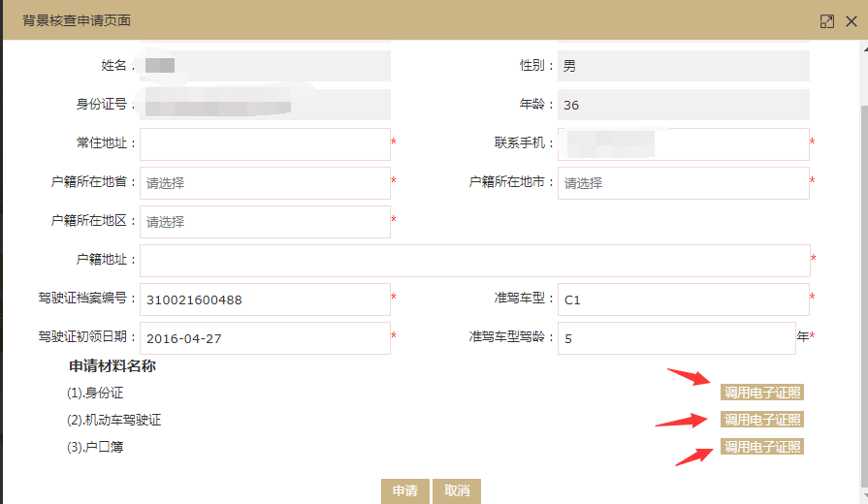
Task: Click the 取消 button
Action: [x=457, y=490]
